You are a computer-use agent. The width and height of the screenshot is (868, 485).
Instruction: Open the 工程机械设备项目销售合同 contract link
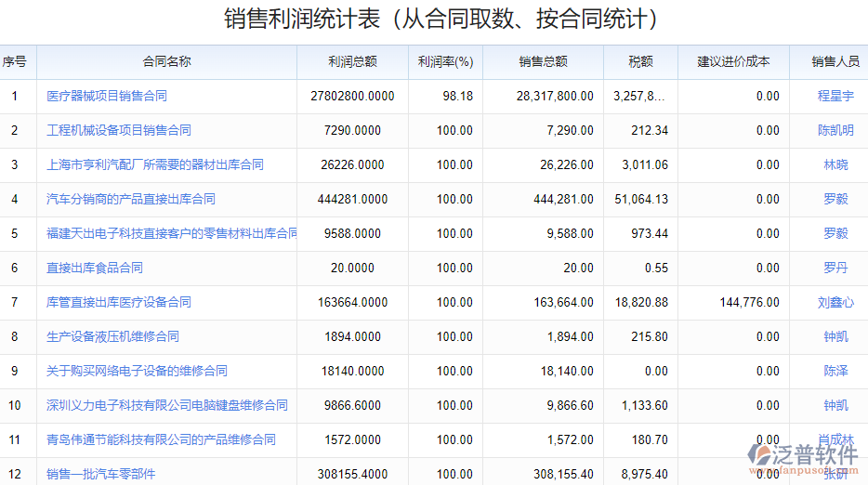(119, 130)
